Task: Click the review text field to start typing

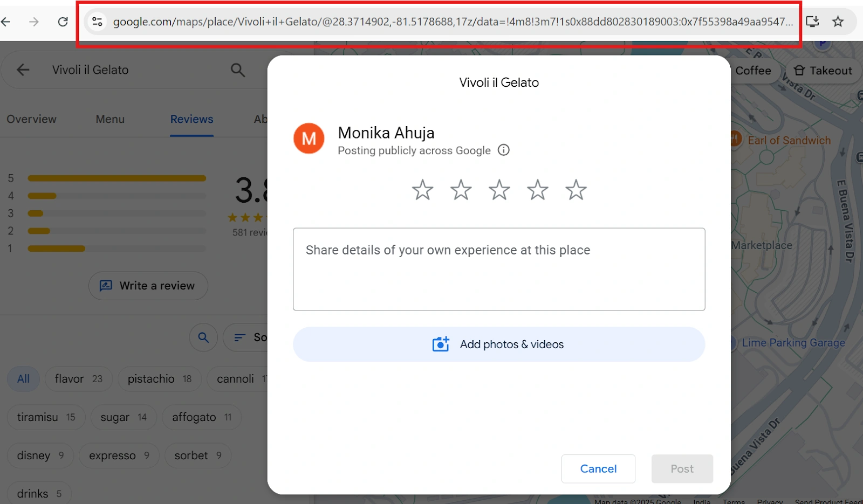Action: click(498, 269)
